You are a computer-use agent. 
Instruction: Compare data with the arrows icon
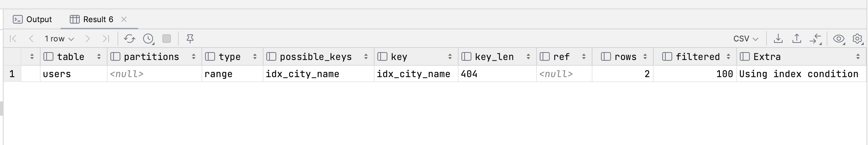pos(815,39)
